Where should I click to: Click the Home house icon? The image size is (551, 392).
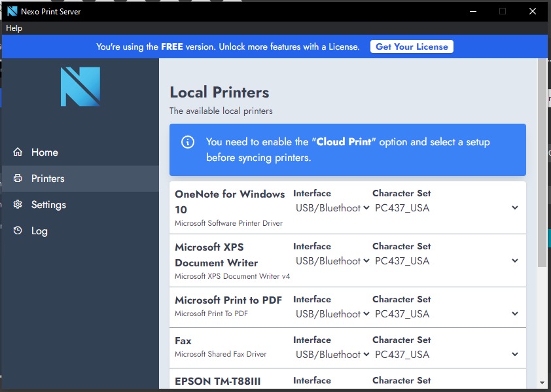tap(18, 152)
